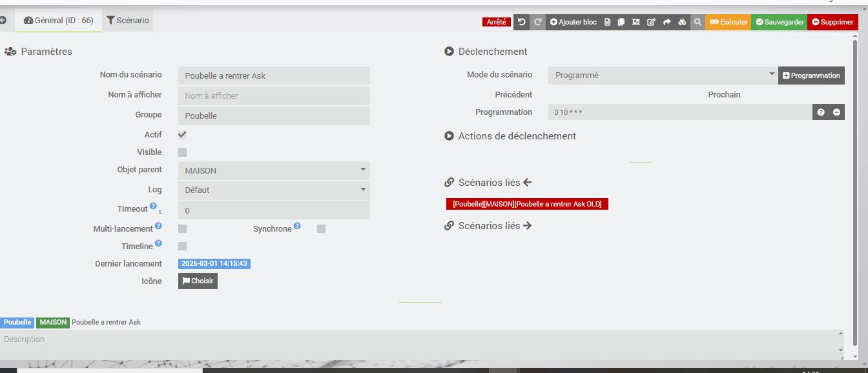The height and width of the screenshot is (373, 868).
Task: Show Multi-lancement help question icon
Action: click(158, 227)
